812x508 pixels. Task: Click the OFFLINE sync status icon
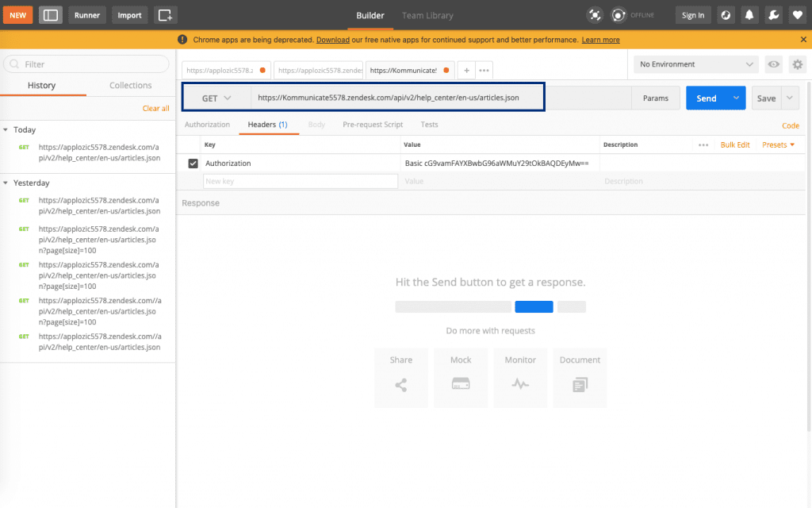pyautogui.click(x=619, y=15)
